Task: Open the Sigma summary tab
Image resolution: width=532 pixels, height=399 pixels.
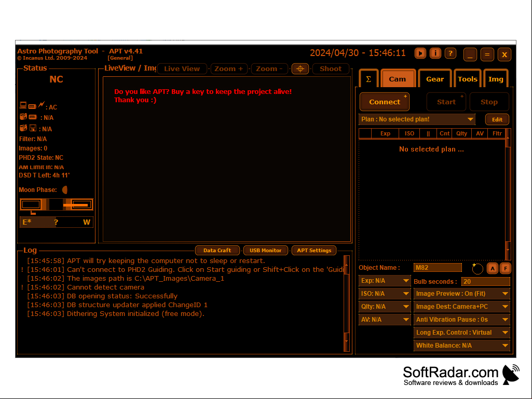Action: click(x=369, y=79)
